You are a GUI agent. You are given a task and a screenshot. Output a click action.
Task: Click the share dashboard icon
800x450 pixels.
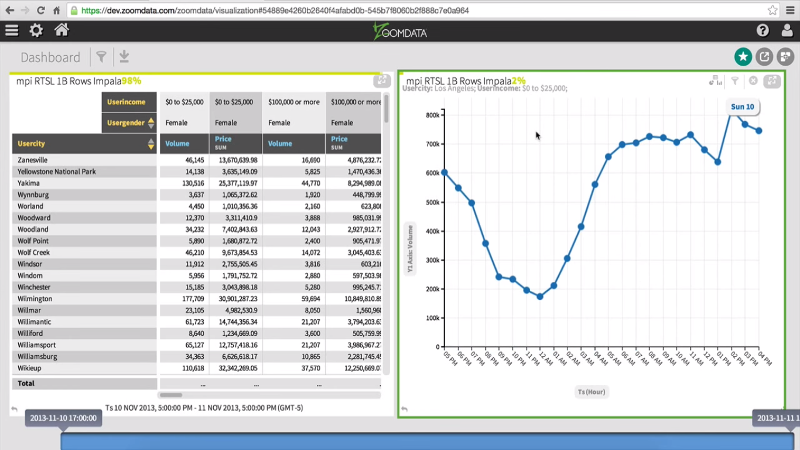coord(765,57)
